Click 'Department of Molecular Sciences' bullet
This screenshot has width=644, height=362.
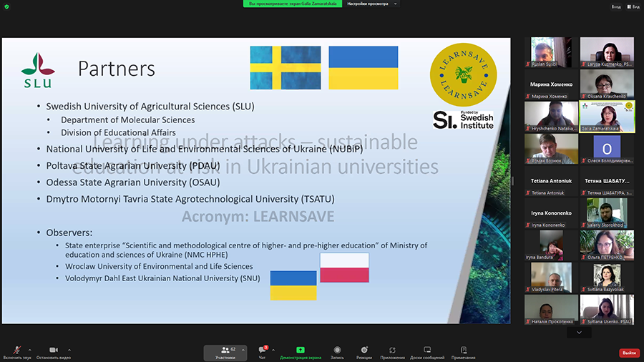pos(128,120)
